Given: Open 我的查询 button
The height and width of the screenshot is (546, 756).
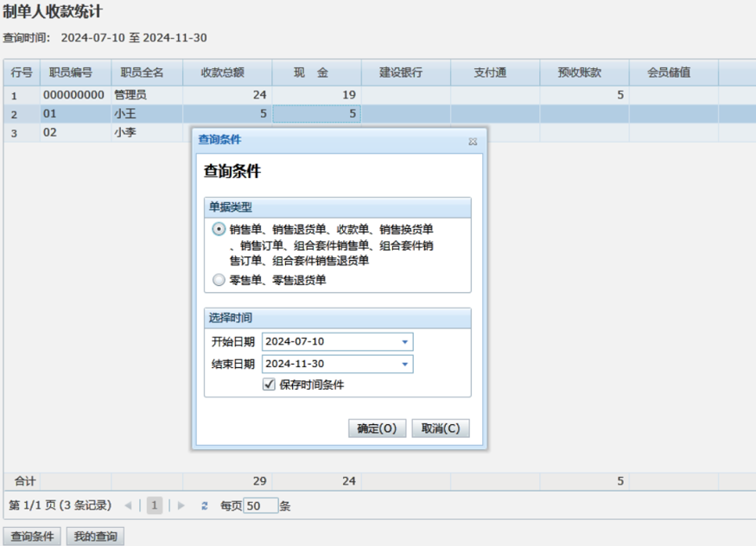Looking at the screenshot, I should [x=95, y=536].
